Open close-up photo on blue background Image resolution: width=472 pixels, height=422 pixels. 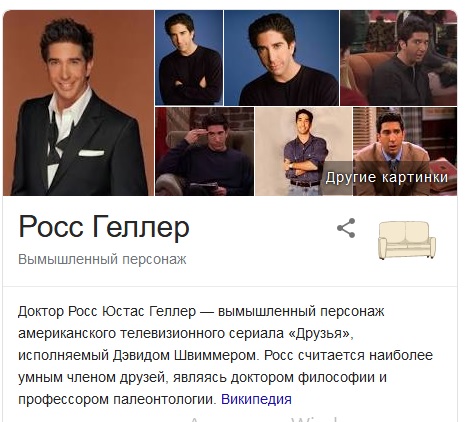click(x=281, y=58)
